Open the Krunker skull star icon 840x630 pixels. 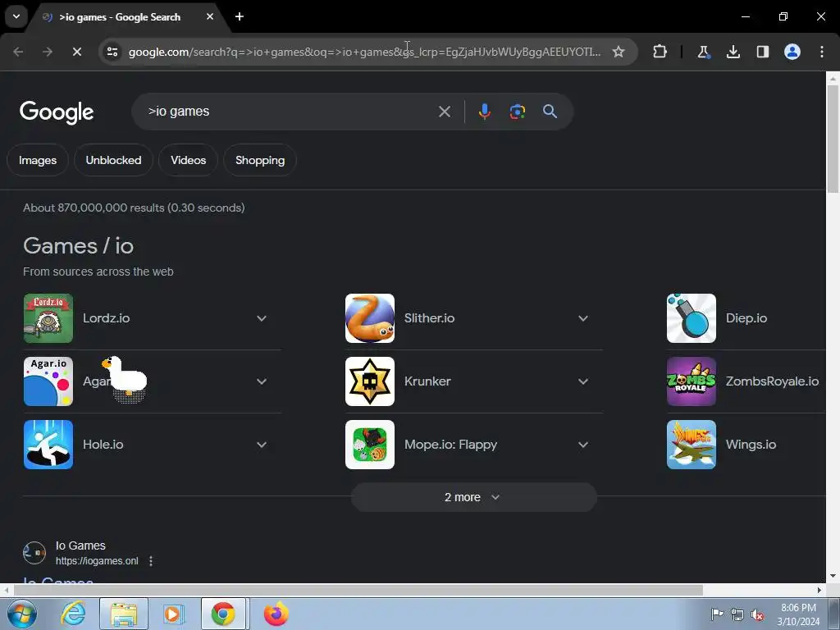pyautogui.click(x=370, y=381)
